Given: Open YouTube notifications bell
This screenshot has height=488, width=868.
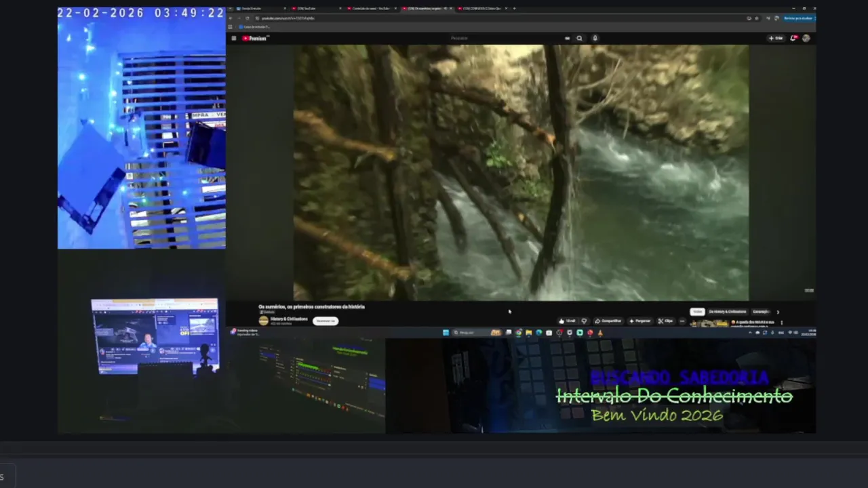Looking at the screenshot, I should pyautogui.click(x=793, y=38).
